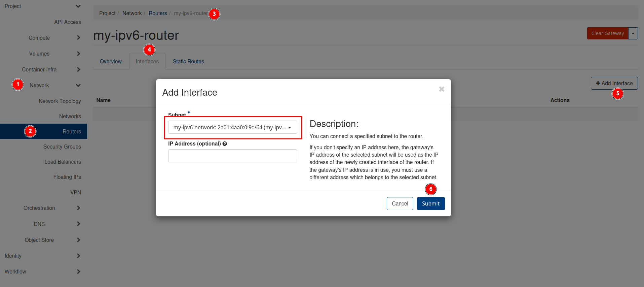Collapse the Project panel chevron
644x287 pixels.
[78, 6]
